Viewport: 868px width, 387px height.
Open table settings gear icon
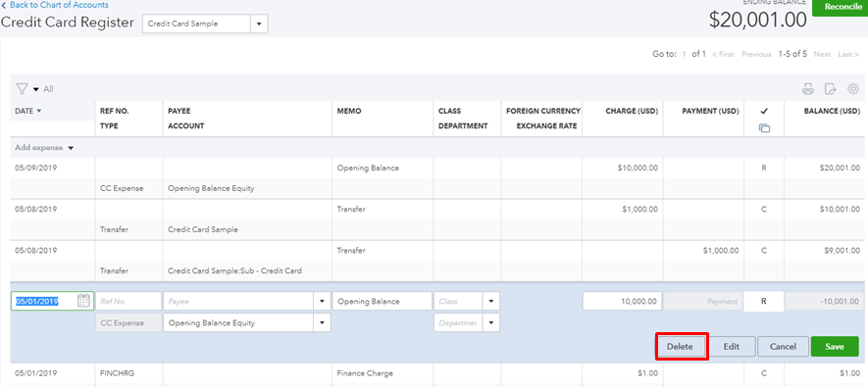(853, 88)
